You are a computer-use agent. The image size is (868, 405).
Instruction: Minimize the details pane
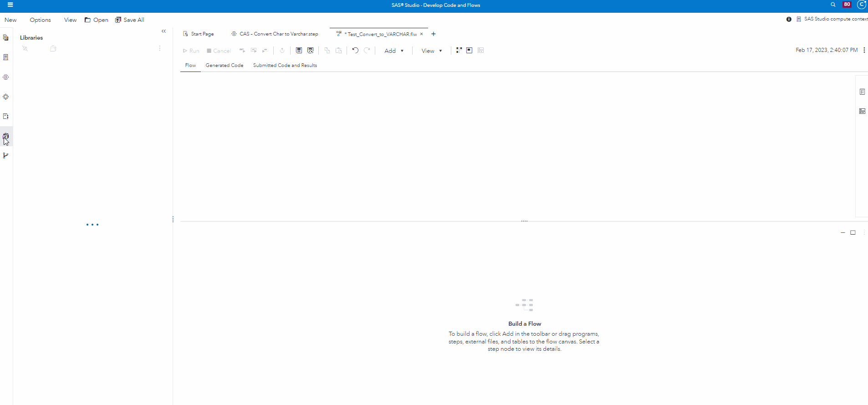[842, 233]
